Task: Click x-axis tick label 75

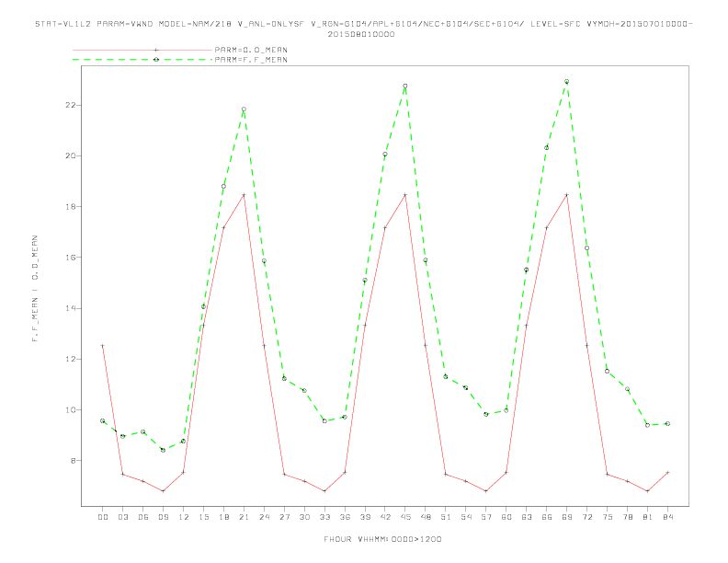Action: (x=608, y=517)
